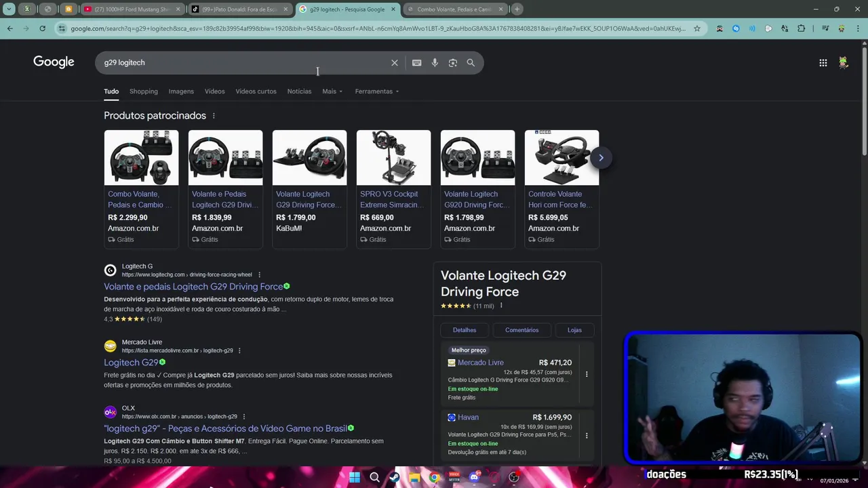868x488 pixels.
Task: Open the tab search dropdown in Chrome
Action: (x=9, y=9)
